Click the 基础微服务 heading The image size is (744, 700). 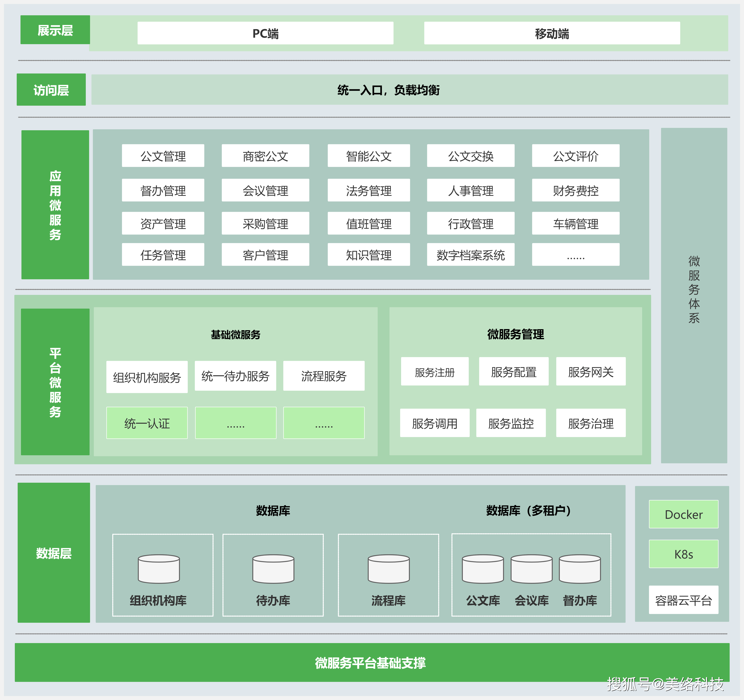click(235, 334)
